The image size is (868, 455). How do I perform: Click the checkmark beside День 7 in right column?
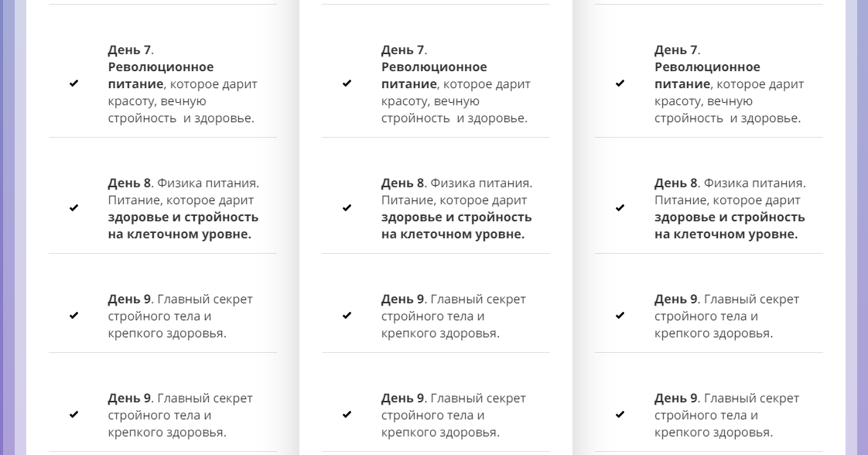[x=620, y=84]
